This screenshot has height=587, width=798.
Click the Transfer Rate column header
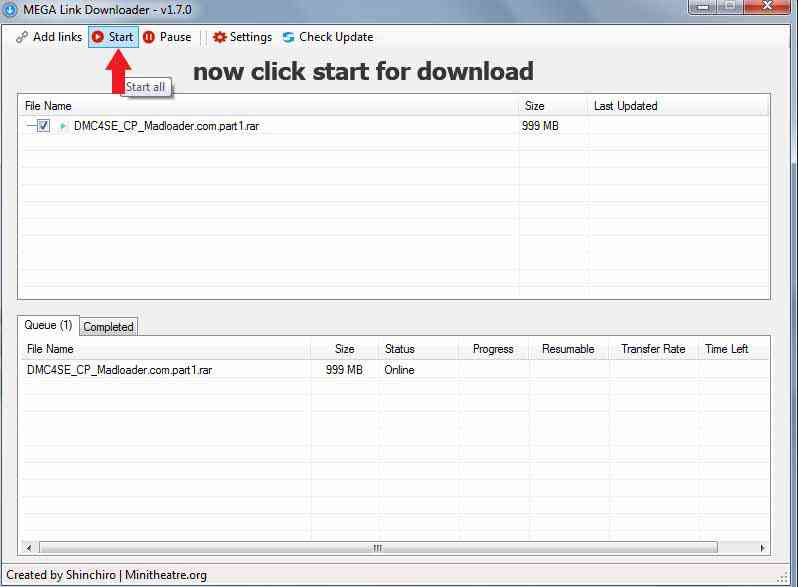(x=653, y=349)
